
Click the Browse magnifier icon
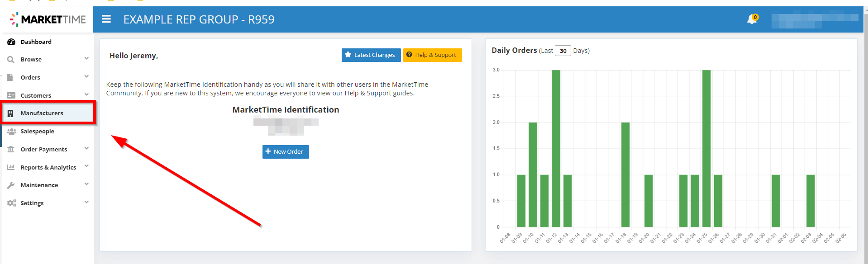coord(11,59)
